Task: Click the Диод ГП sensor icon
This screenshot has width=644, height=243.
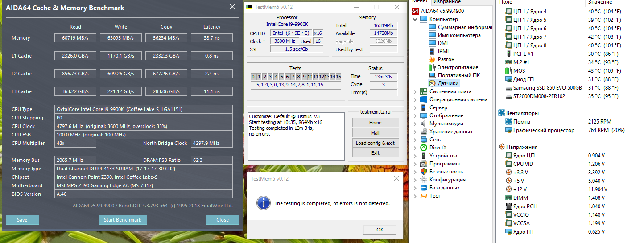Action: [x=509, y=79]
